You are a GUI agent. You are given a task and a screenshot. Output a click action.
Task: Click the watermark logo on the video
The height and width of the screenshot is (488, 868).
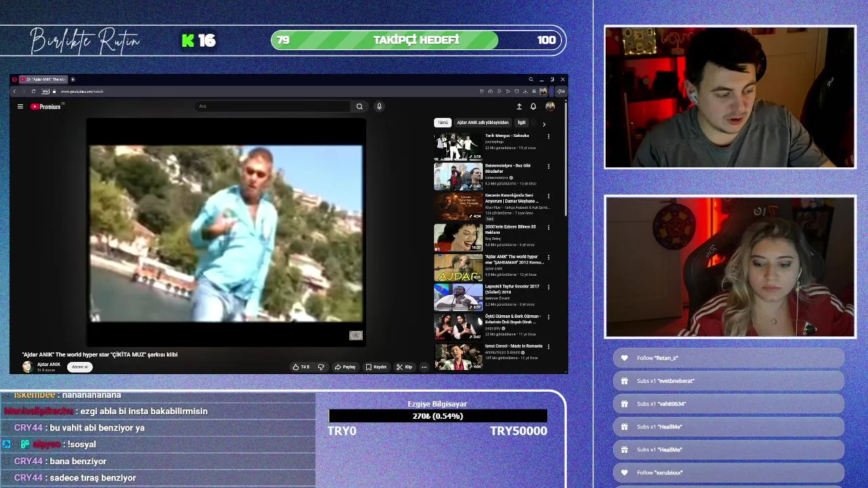pyautogui.click(x=356, y=335)
